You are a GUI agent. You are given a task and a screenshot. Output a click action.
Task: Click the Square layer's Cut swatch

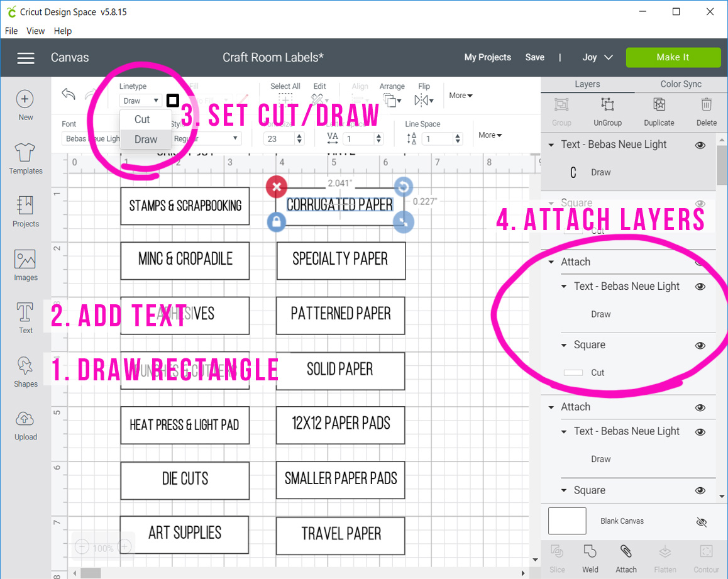click(573, 373)
